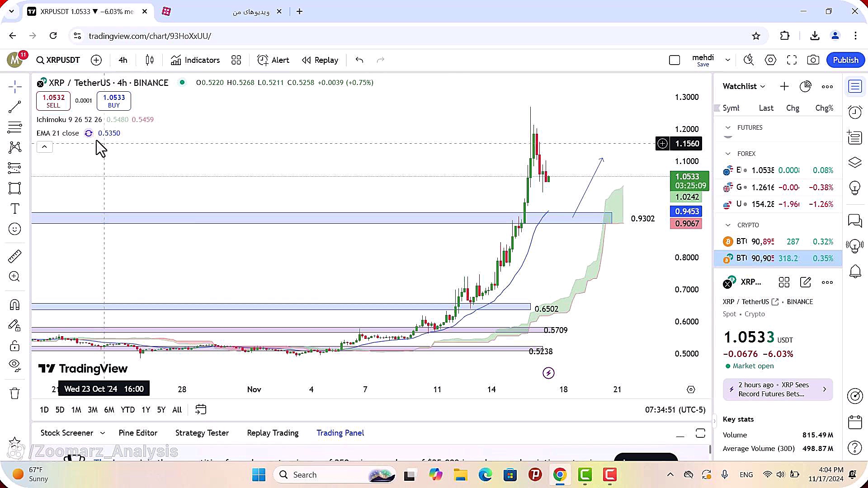
Task: Open the alerts clock panel
Action: point(855,112)
